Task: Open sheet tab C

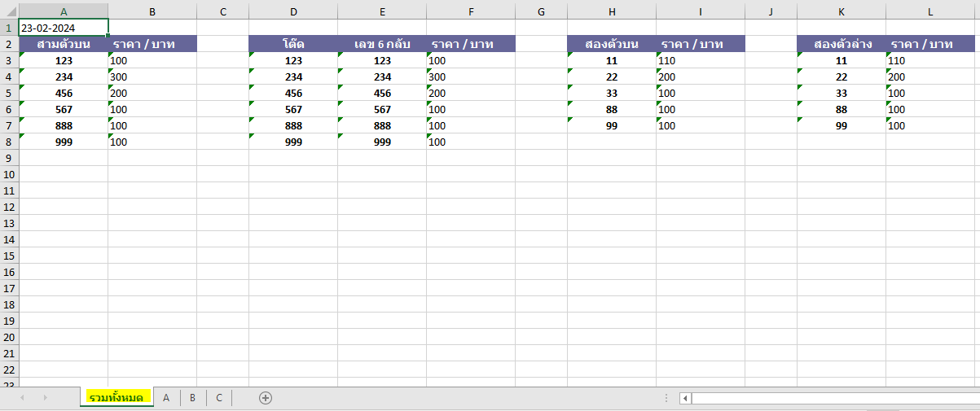Action: [x=218, y=398]
